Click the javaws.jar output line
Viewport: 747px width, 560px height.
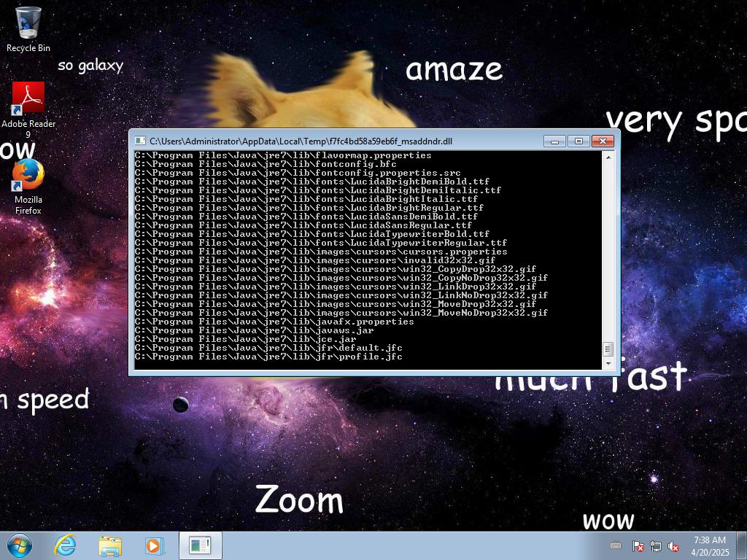(254, 330)
